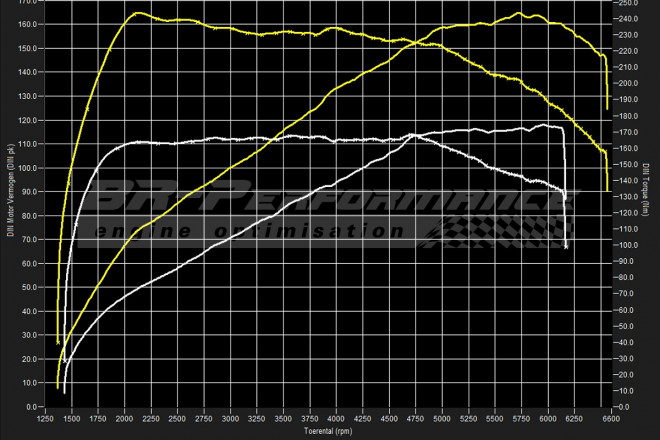Viewport: 660px width, 440px height.
Task: Click the yellow torque curve's peak near 2100 rpm
Action: 137,14
